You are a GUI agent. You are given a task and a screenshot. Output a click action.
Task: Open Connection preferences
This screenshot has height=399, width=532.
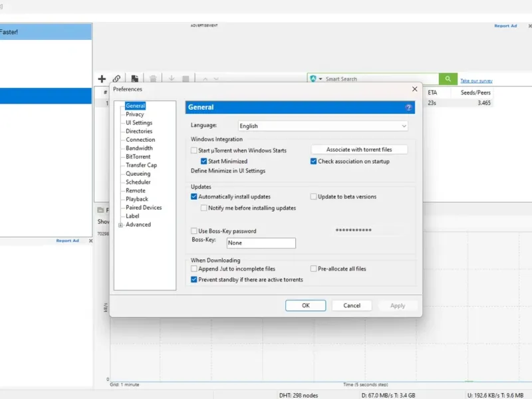click(x=140, y=140)
